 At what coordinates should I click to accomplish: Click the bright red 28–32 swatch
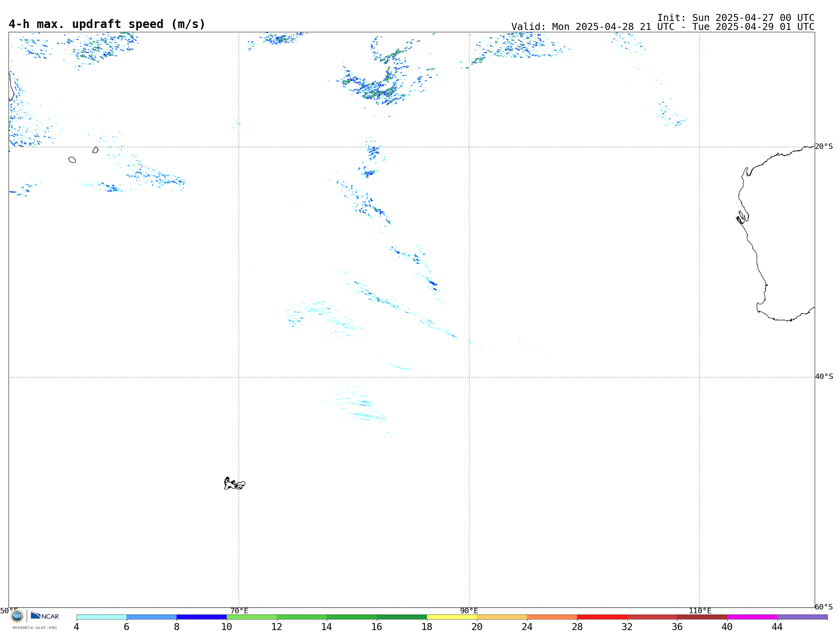(602, 617)
